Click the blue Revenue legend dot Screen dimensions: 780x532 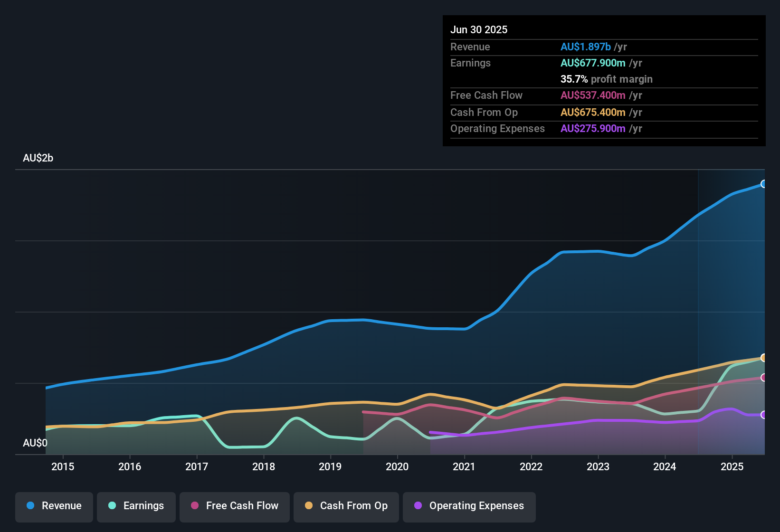pos(29,506)
